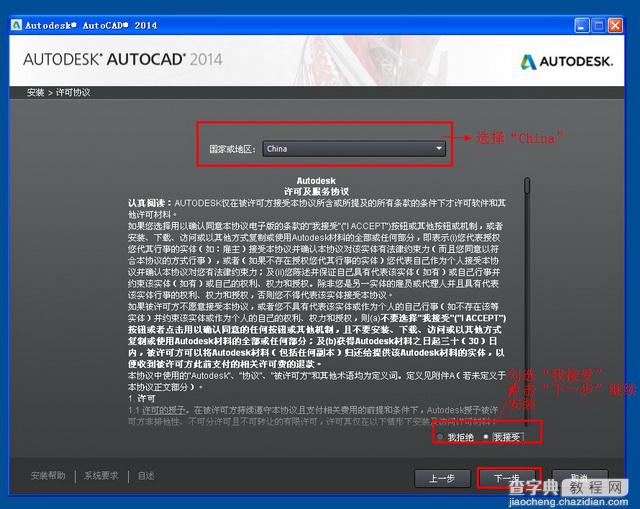Click the '1. 许可' section heading

pos(141,398)
